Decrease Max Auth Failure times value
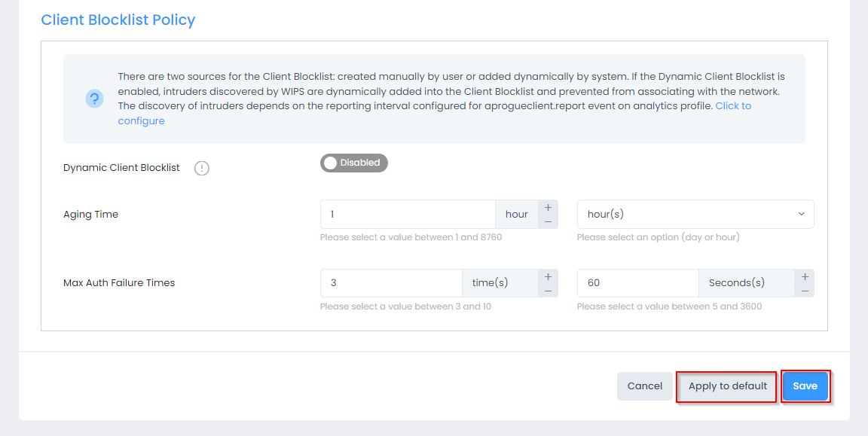This screenshot has height=436, width=868. point(548,291)
